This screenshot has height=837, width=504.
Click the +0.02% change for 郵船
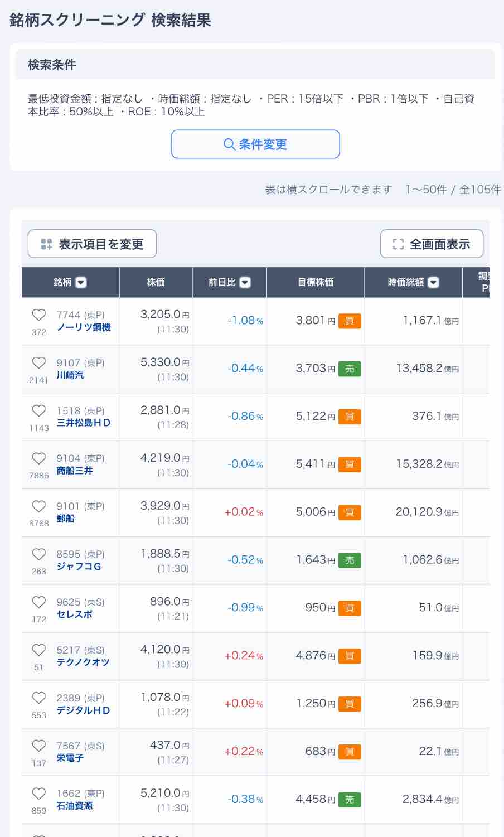(x=244, y=512)
